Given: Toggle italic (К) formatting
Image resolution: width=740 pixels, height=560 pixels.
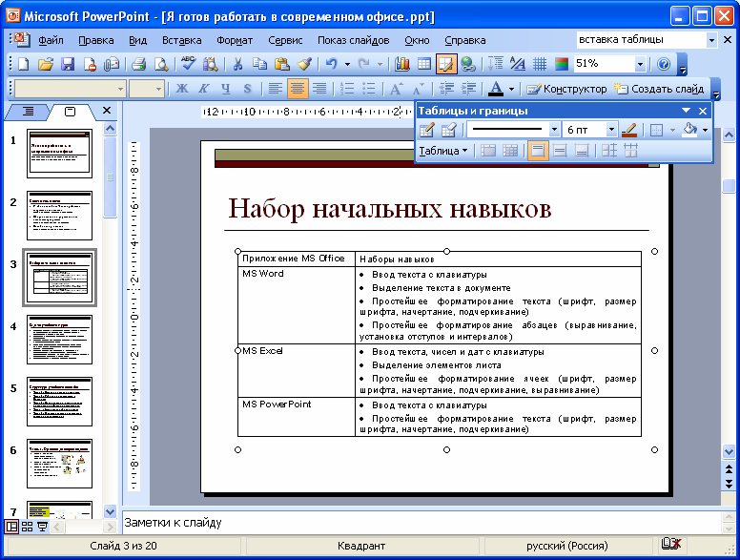Looking at the screenshot, I should pyautogui.click(x=203, y=89).
